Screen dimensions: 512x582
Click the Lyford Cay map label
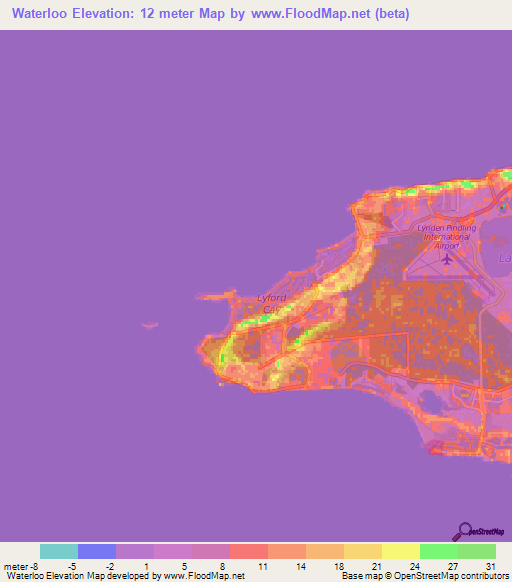coord(272,303)
